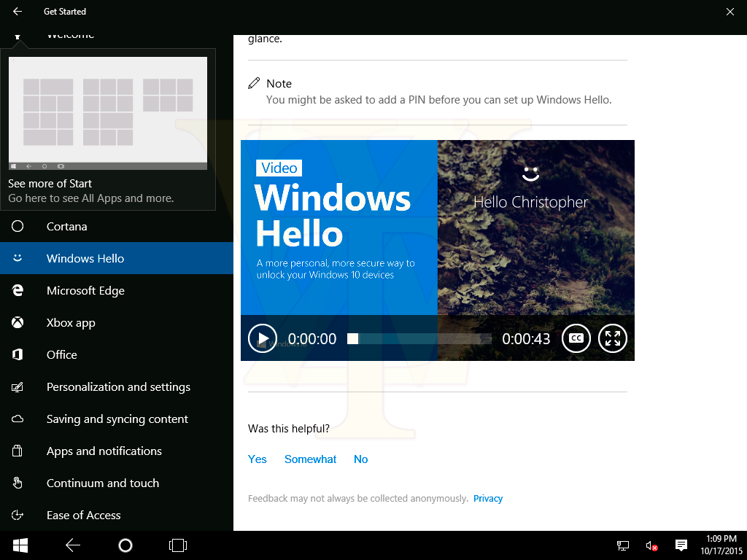Open the Ease of Access topic
The width and height of the screenshot is (747, 560).
(84, 516)
